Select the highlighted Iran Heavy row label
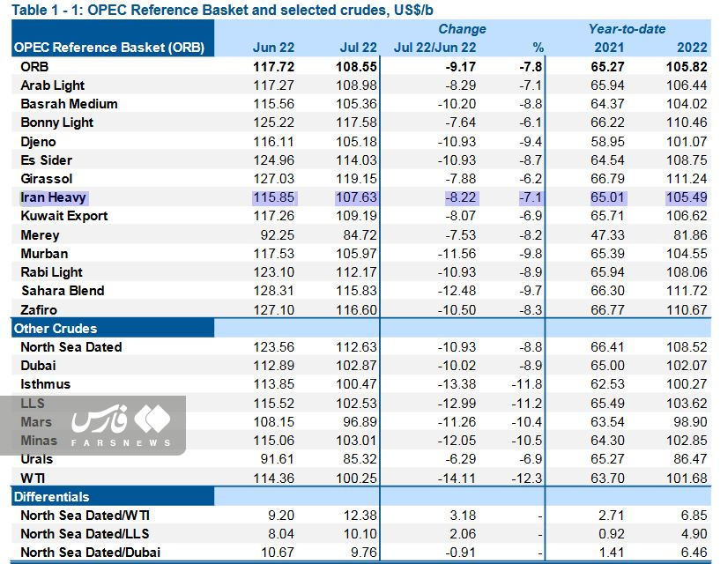728x564 pixels. (x=53, y=197)
